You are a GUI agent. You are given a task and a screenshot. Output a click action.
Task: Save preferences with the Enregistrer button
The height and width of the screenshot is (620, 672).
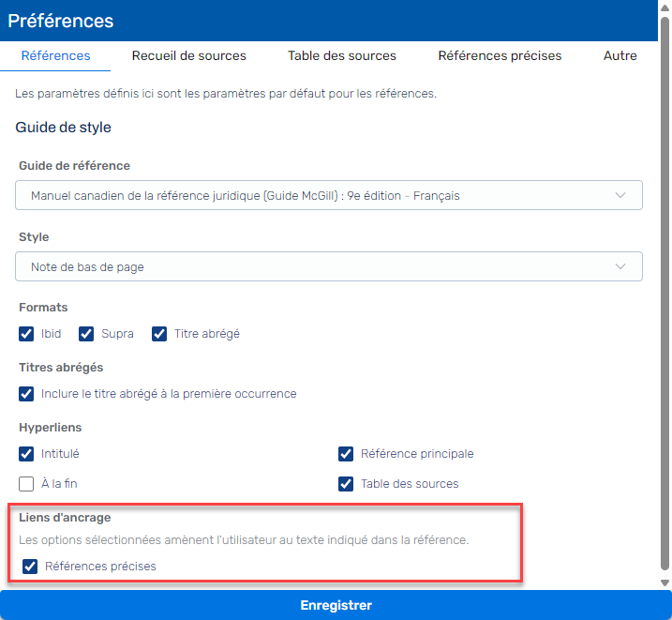click(336, 605)
